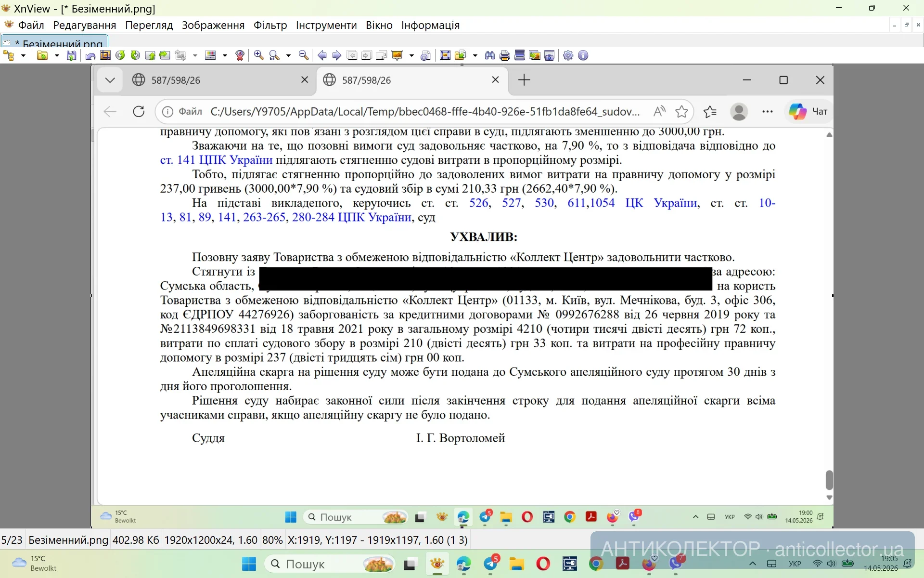Screen dimensions: 924x578
Task: Open the Інформація menu
Action: pyautogui.click(x=431, y=25)
